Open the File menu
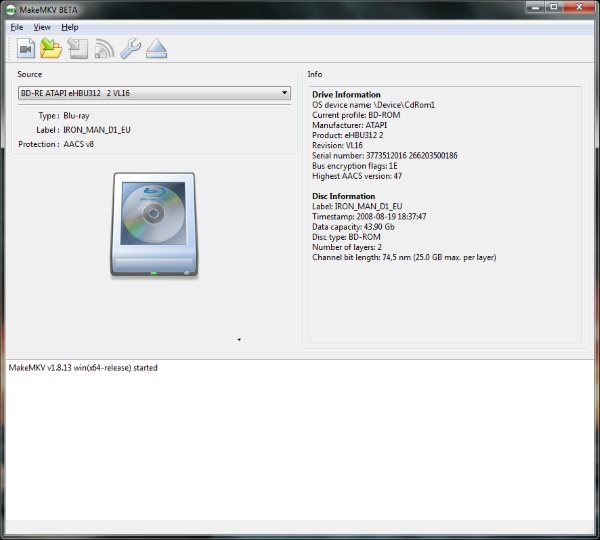 (17, 27)
